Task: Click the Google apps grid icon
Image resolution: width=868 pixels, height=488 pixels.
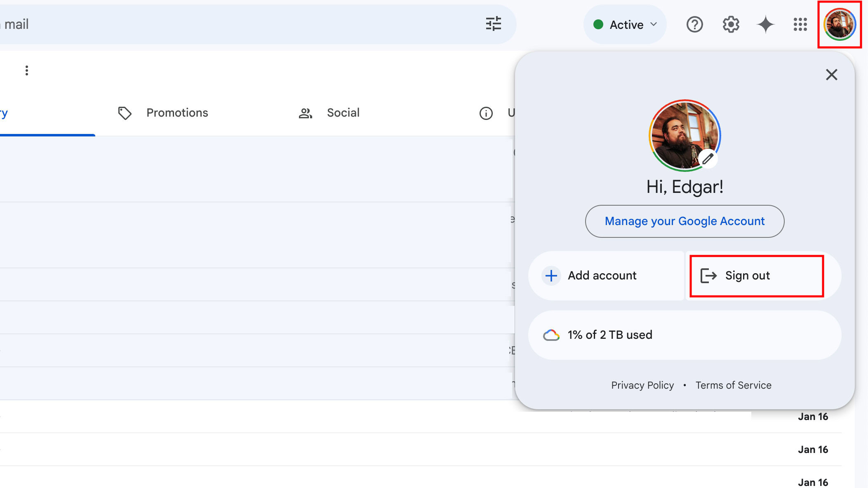Action: point(801,24)
